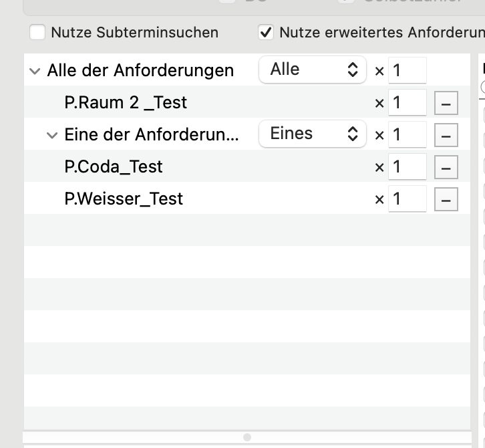The image size is (485, 448).
Task: Collapse the Eine der Anforderungen subgroup
Action: [x=52, y=135]
